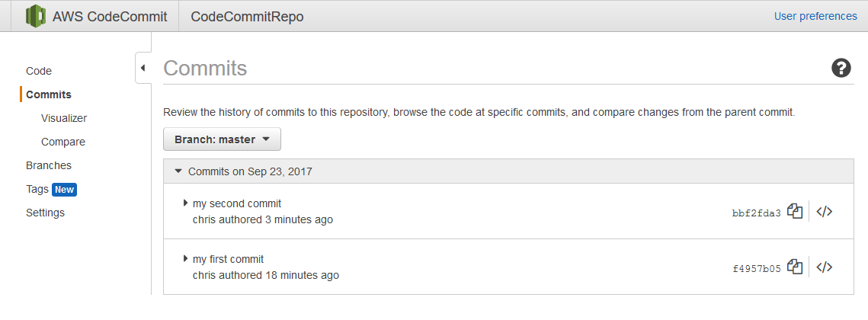Screen dimensions: 868x320
Task: Browse code at commit bbf2fda3
Action: pos(825,212)
